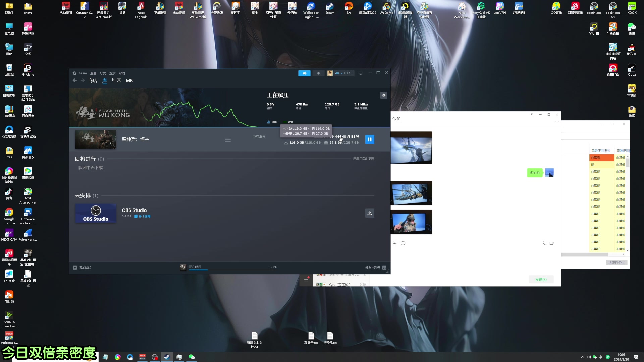644x362 pixels.
Task: Click the 已启用自动更新 label
Action: pos(364,159)
